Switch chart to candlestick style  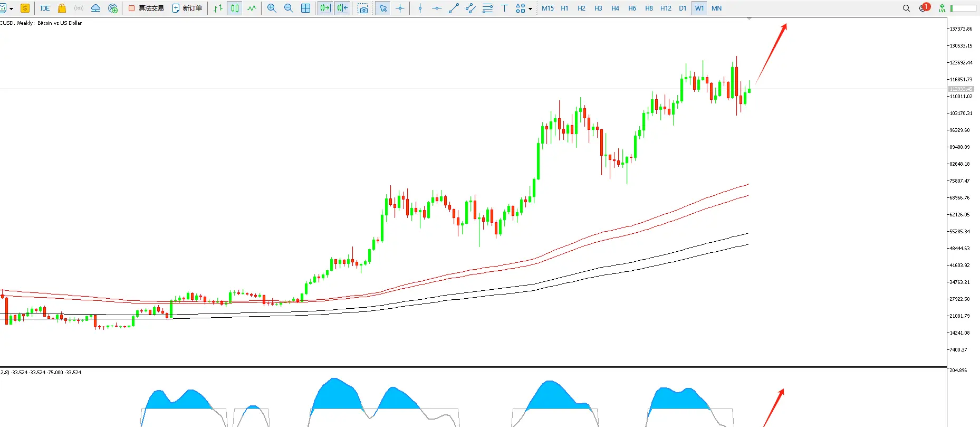pyautogui.click(x=235, y=8)
